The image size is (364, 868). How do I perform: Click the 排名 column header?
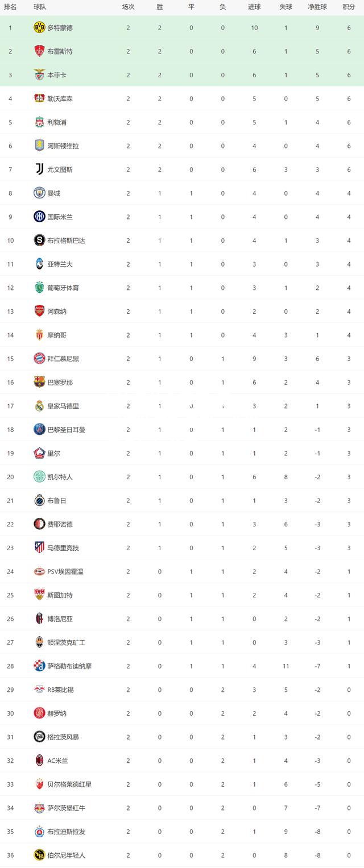[x=10, y=7]
